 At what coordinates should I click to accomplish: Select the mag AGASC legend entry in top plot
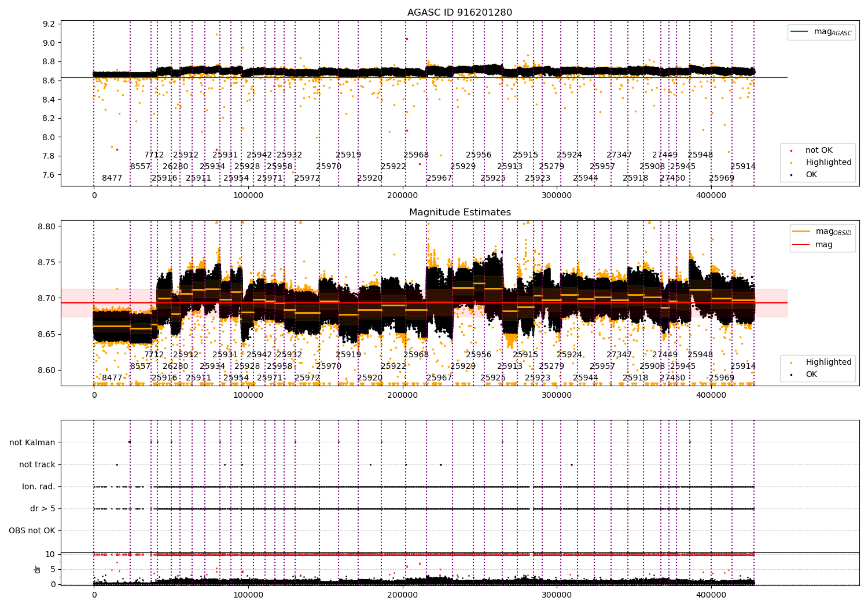[x=821, y=32]
